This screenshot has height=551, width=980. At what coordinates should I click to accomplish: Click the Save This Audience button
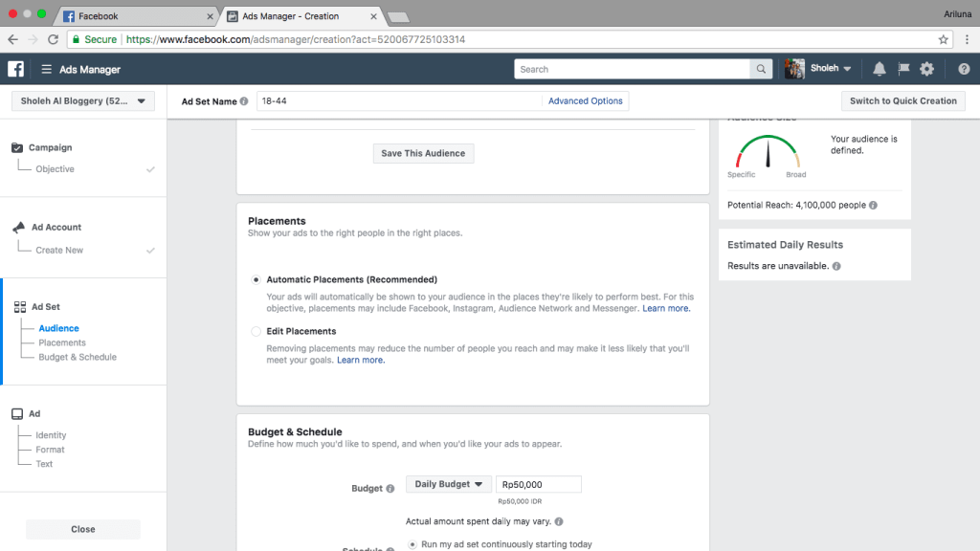[x=423, y=154]
